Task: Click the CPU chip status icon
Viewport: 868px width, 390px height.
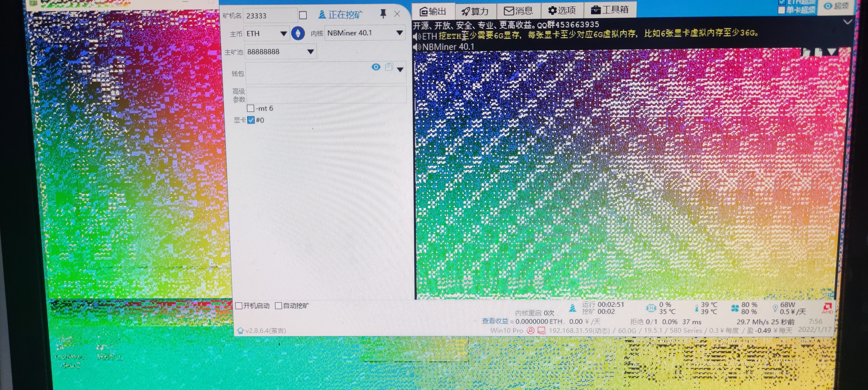Action: [651, 308]
